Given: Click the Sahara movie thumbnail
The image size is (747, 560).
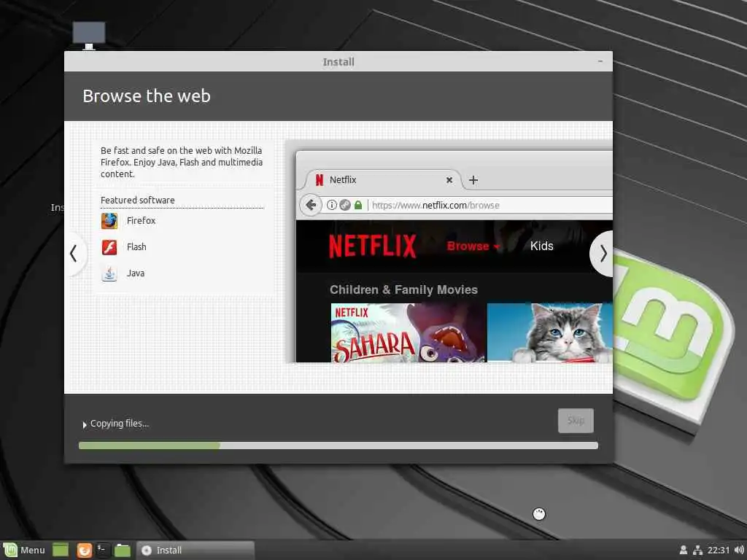Looking at the screenshot, I should click(x=408, y=332).
